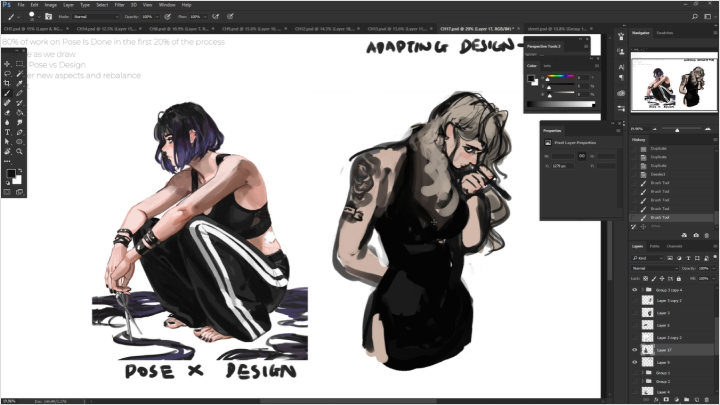Open the Flow dropdown in options bar
This screenshot has height=405, width=720.
205,17
